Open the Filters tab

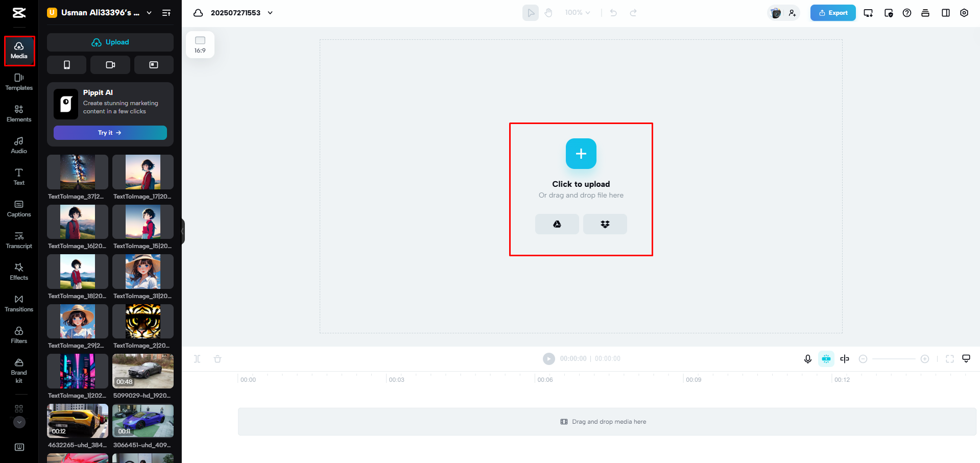click(x=19, y=335)
